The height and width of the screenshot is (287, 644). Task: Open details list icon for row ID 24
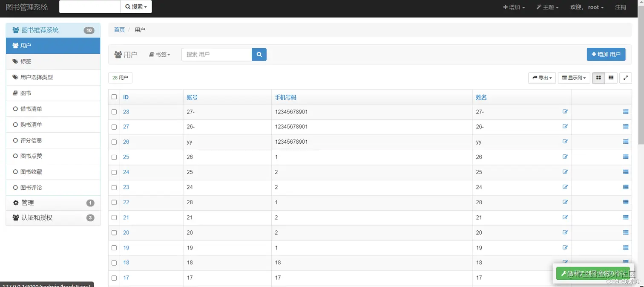(625, 172)
